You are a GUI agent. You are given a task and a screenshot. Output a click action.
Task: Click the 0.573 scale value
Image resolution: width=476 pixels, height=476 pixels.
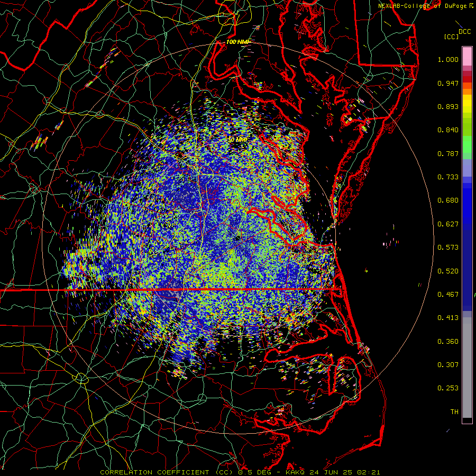tap(448, 248)
